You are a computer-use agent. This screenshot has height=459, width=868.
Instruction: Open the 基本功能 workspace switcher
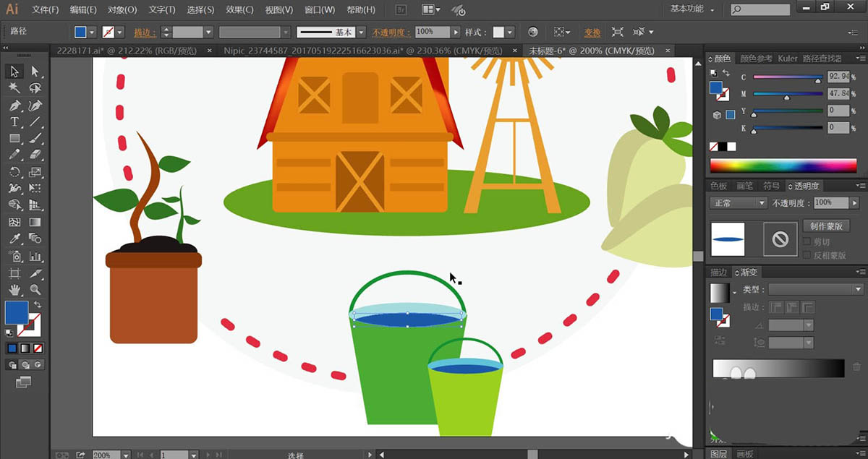point(692,9)
